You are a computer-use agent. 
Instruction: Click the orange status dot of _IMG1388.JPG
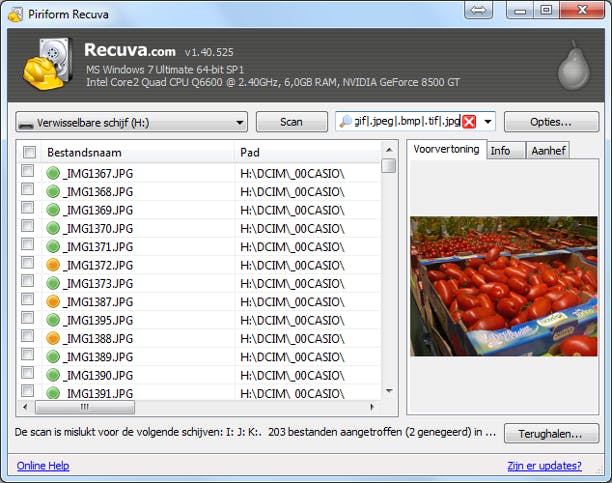click(x=53, y=338)
